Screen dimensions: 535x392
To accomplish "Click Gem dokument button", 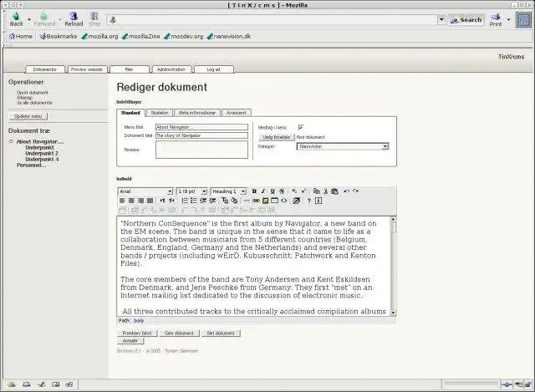I will click(179, 333).
